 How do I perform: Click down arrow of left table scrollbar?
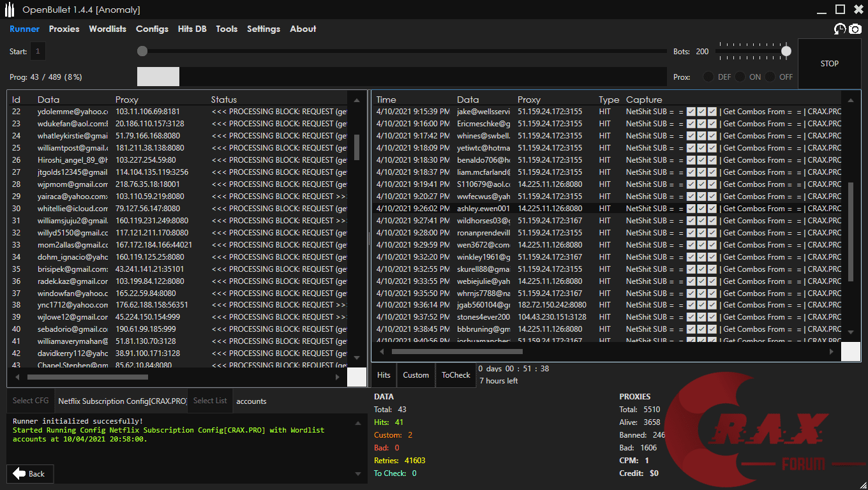[357, 358]
